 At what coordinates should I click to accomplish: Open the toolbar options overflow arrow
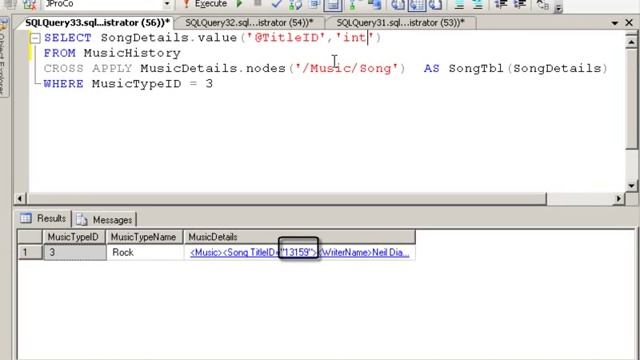pyautogui.click(x=559, y=7)
